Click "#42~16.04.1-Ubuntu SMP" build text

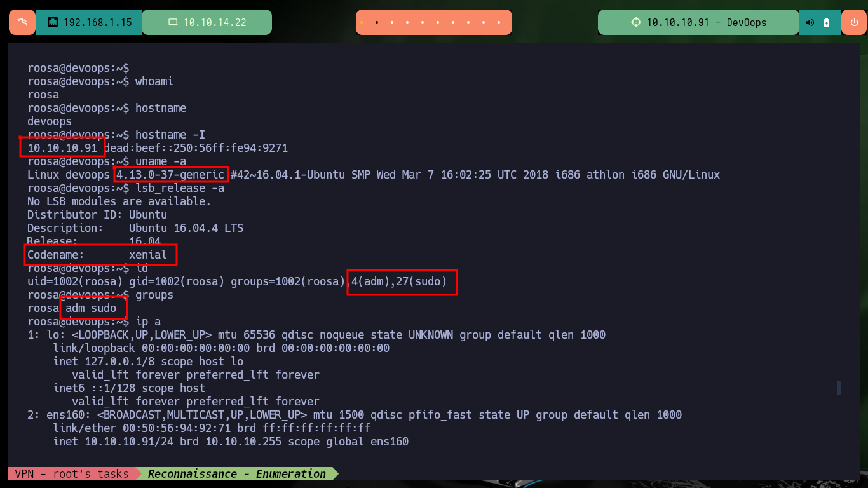[301, 175]
